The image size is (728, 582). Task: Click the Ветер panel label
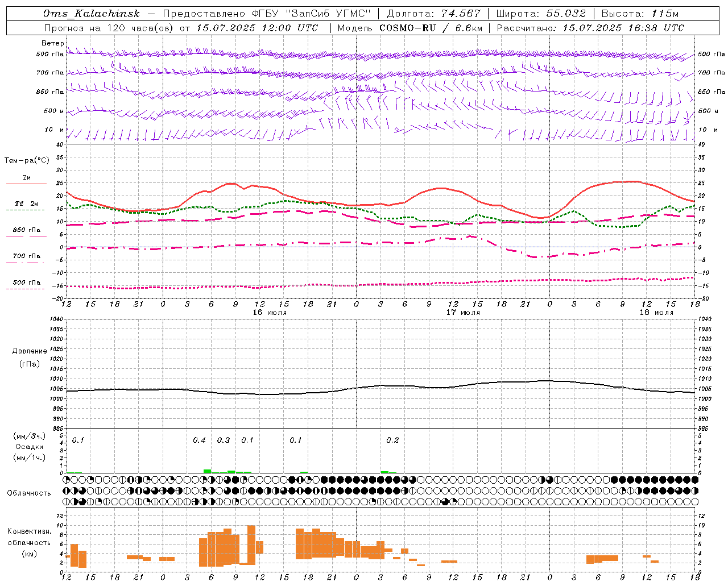click(x=52, y=43)
